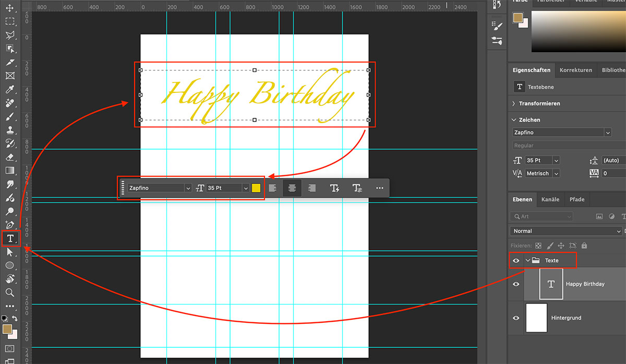Image resolution: width=626 pixels, height=364 pixels.
Task: Open Zapfino font dropdown in floating bar
Action: 188,188
